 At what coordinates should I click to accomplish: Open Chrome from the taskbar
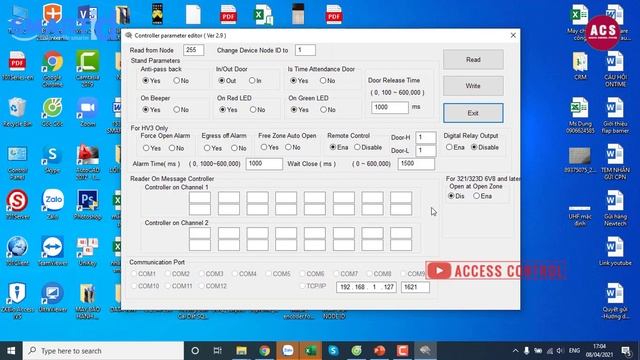point(264,351)
